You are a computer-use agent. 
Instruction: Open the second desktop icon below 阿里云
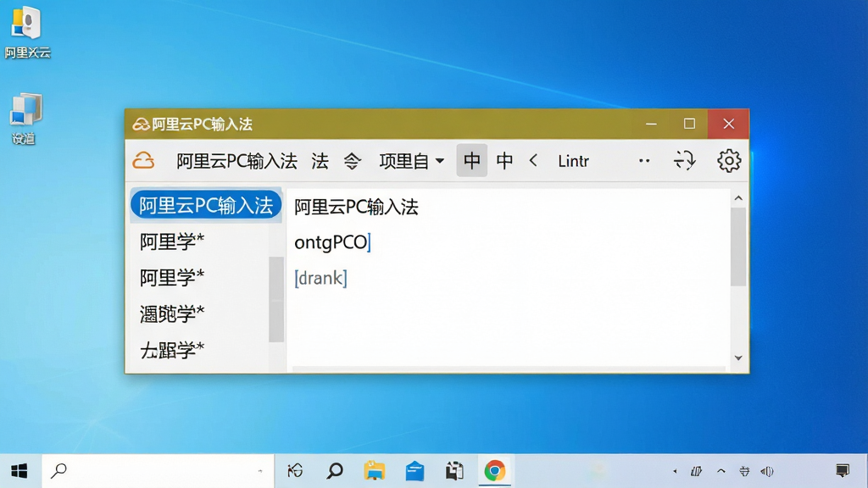(25, 119)
